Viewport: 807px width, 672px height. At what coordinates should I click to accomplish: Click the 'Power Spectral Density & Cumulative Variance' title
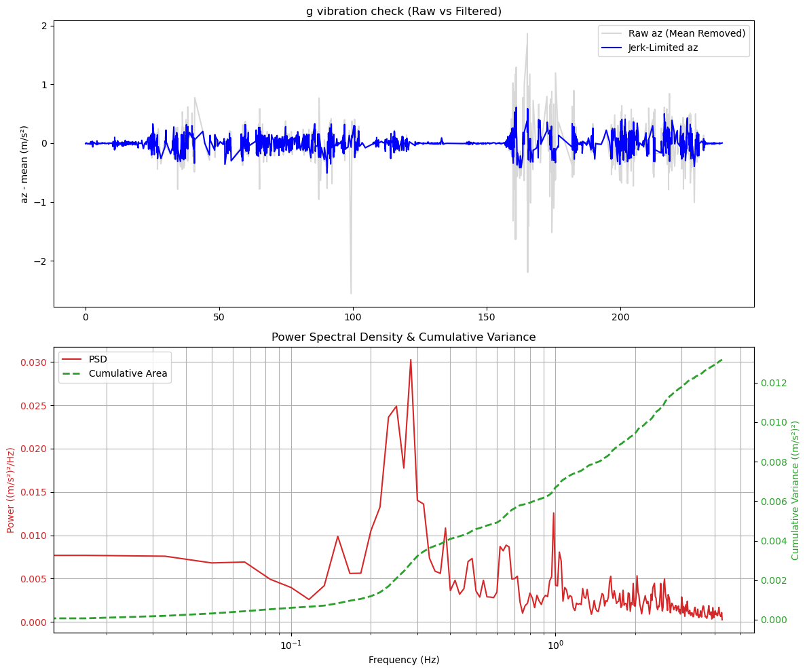click(x=403, y=337)
